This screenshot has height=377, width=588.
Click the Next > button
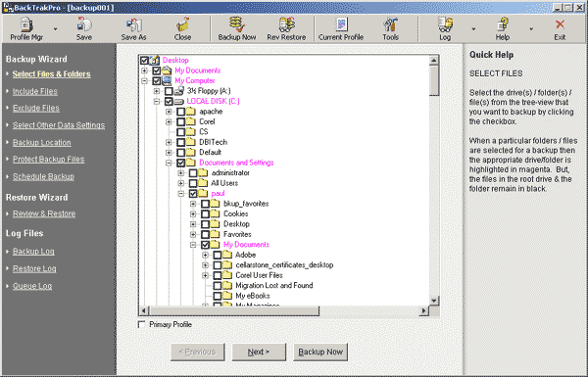(259, 352)
